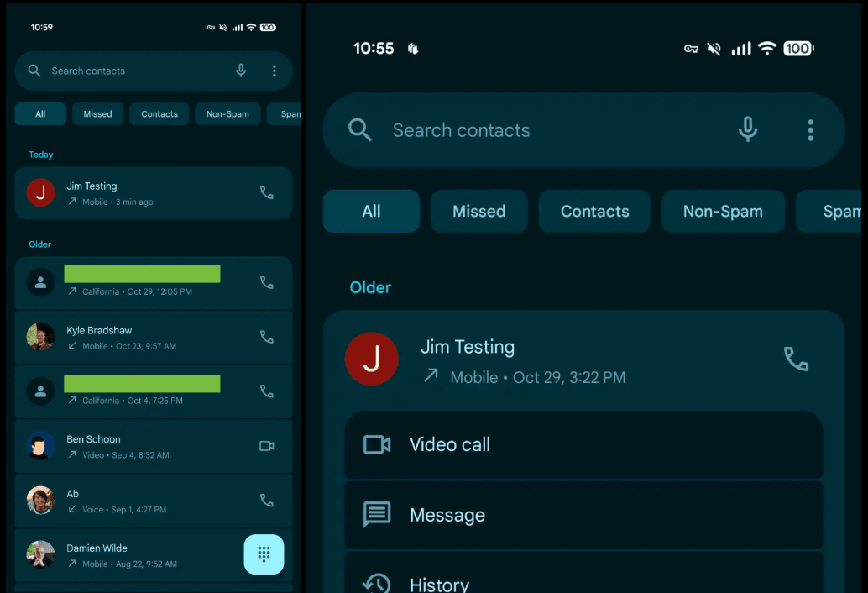Tap phone icon beside Ab's call entry
The width and height of the screenshot is (868, 593).
266,501
